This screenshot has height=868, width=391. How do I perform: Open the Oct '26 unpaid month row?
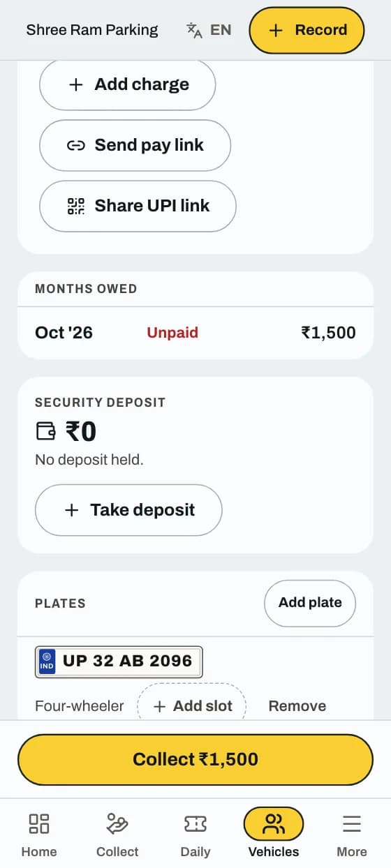pyautogui.click(x=195, y=333)
